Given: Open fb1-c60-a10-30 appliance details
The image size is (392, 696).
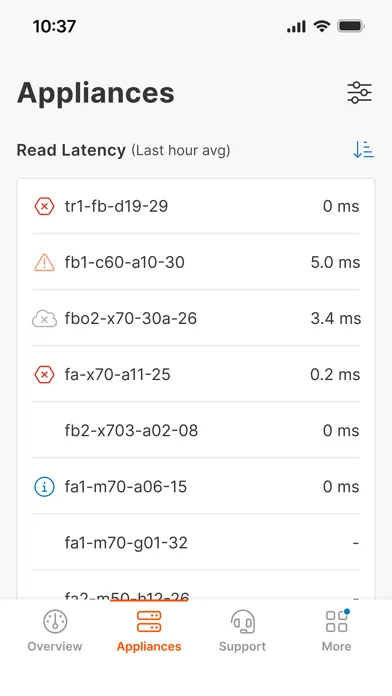Looking at the screenshot, I should pyautogui.click(x=196, y=262).
